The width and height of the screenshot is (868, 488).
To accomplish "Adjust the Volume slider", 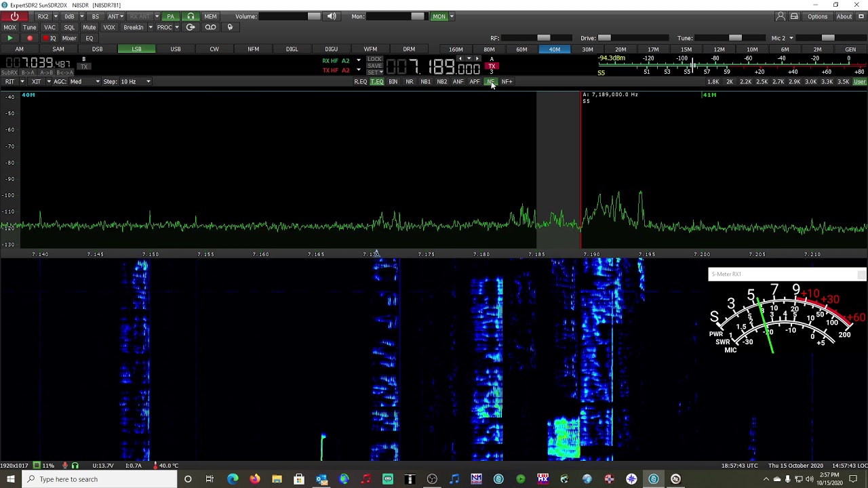I will click(290, 16).
